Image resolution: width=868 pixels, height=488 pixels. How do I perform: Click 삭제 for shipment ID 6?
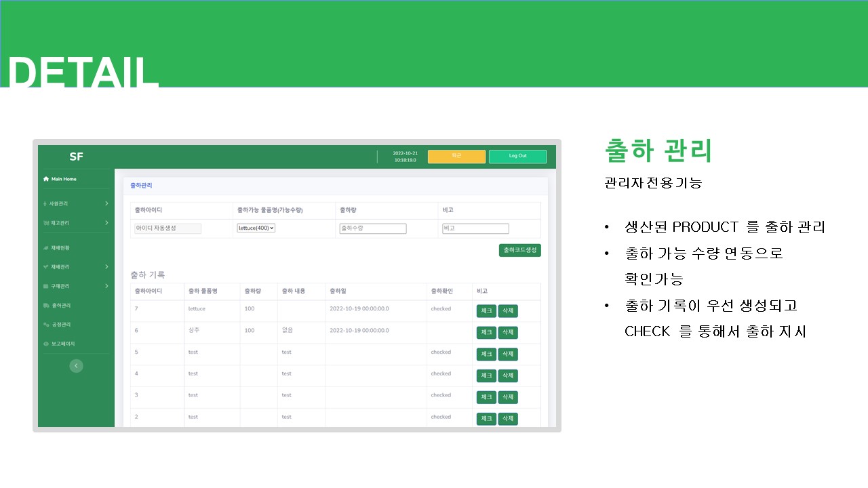coord(508,333)
